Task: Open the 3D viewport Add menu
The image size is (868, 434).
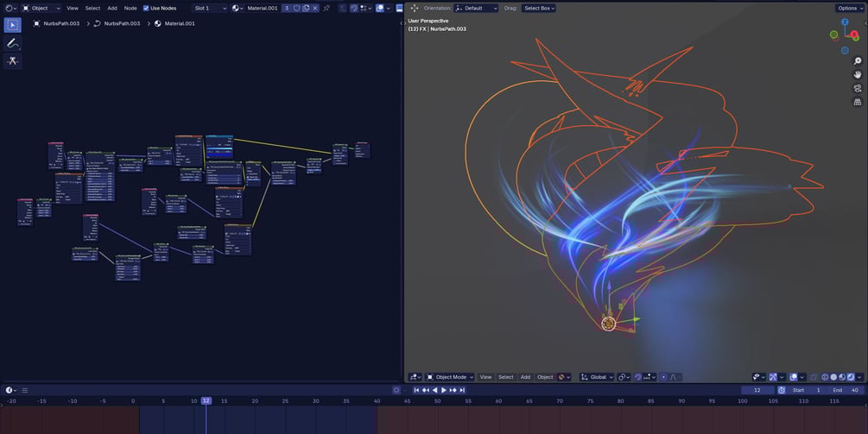Action: click(x=525, y=377)
